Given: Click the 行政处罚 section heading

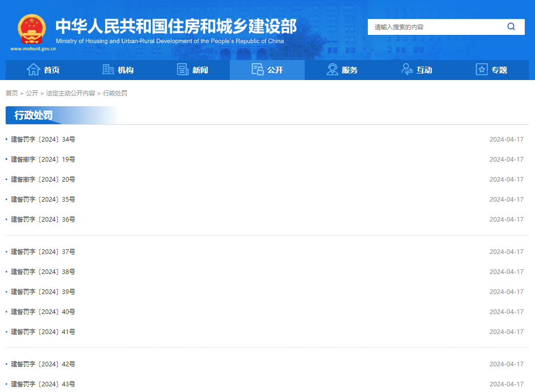Looking at the screenshot, I should tap(33, 115).
